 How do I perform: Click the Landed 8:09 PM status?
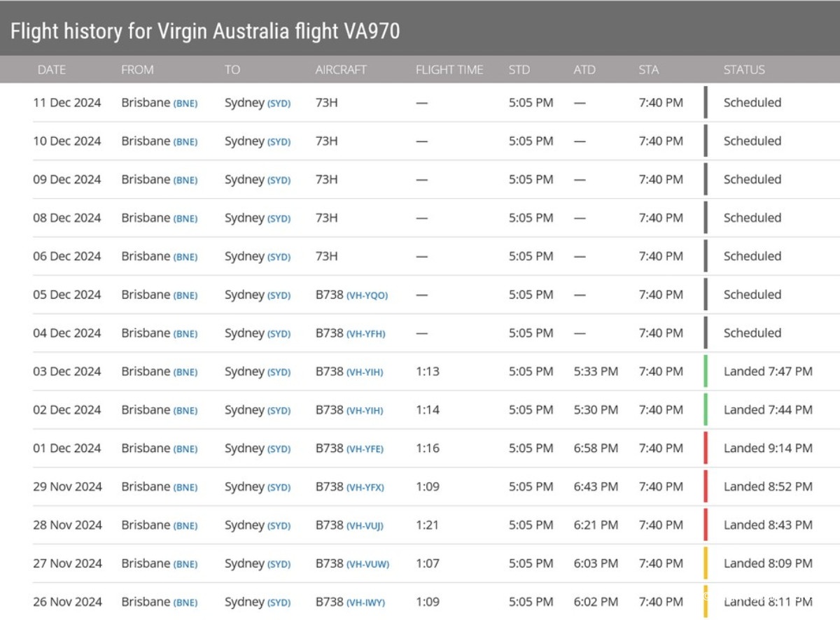point(768,564)
